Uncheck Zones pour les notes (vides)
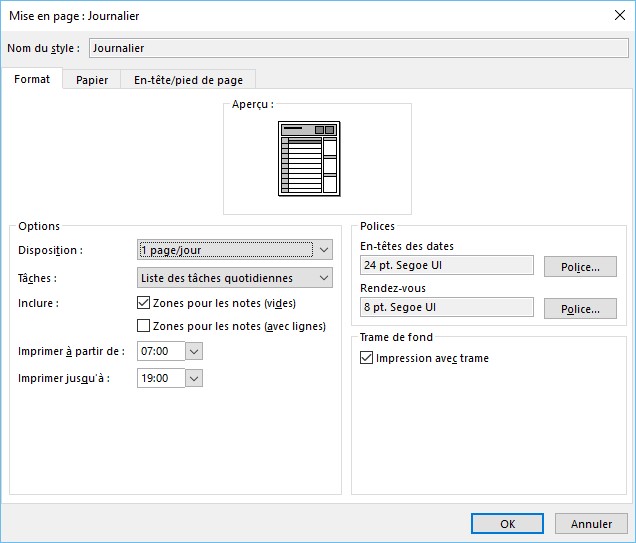This screenshot has height=543, width=636. click(x=143, y=303)
